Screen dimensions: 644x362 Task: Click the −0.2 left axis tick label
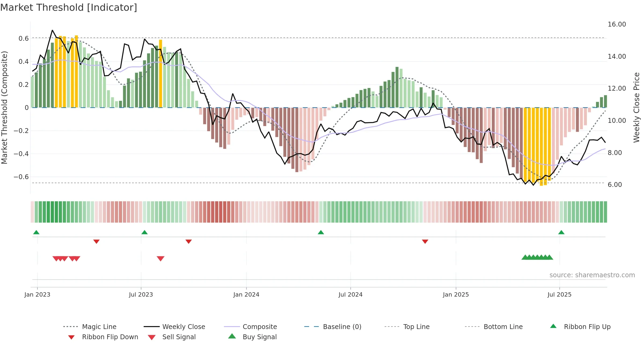(21, 131)
